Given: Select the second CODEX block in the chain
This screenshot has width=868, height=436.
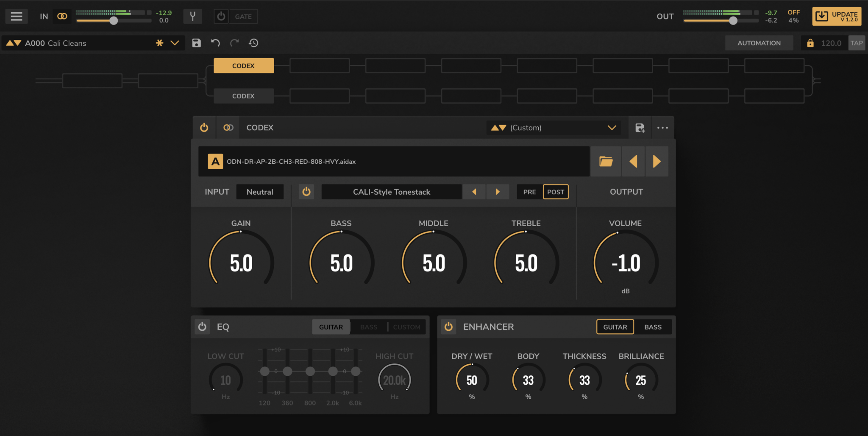Looking at the screenshot, I should tap(243, 95).
